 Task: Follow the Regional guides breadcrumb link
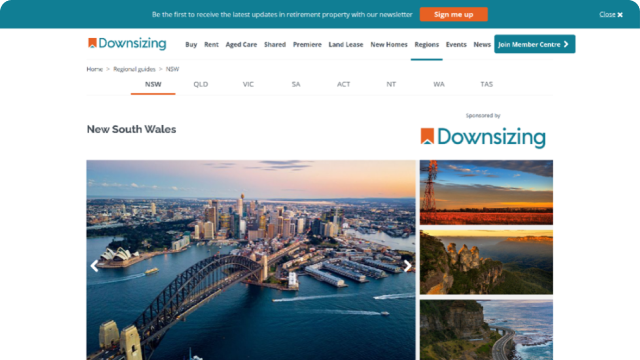pyautogui.click(x=134, y=69)
